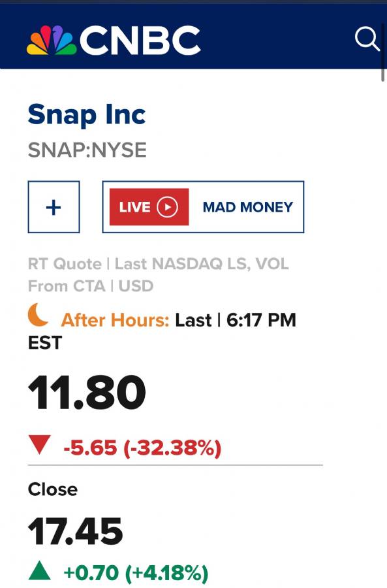
Task: Click the After Hours label text
Action: pyautogui.click(x=115, y=320)
